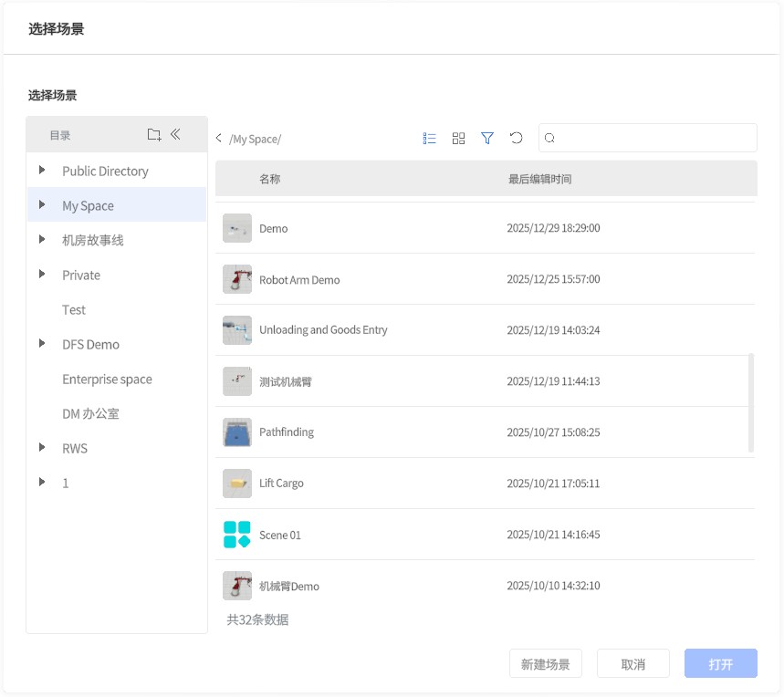
Task: Select the Scene 01 cyan icon
Action: (x=237, y=535)
